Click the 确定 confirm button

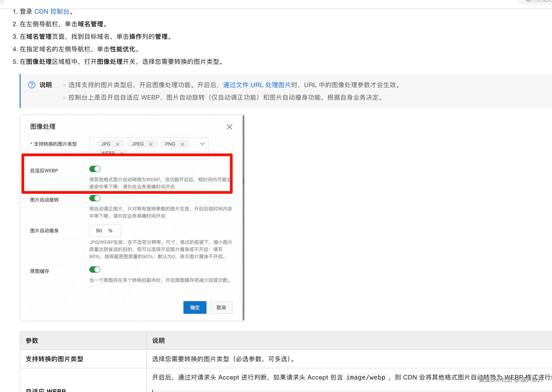pyautogui.click(x=195, y=307)
